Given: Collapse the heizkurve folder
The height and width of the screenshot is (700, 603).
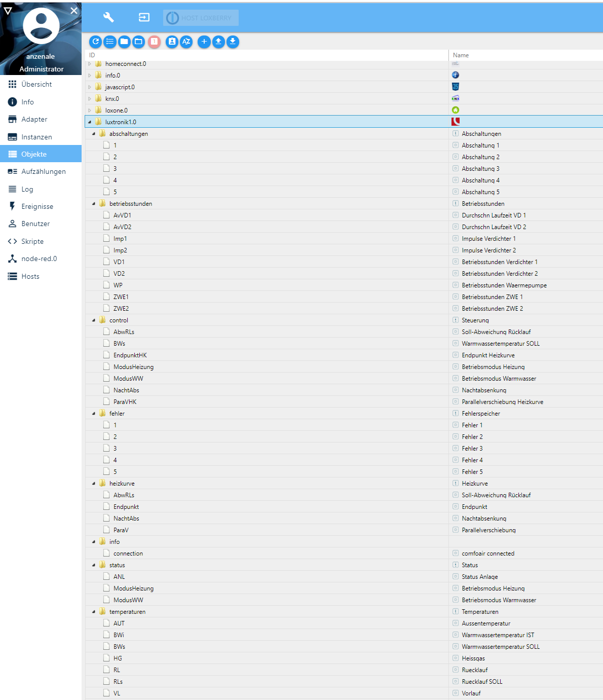Looking at the screenshot, I should click(94, 484).
